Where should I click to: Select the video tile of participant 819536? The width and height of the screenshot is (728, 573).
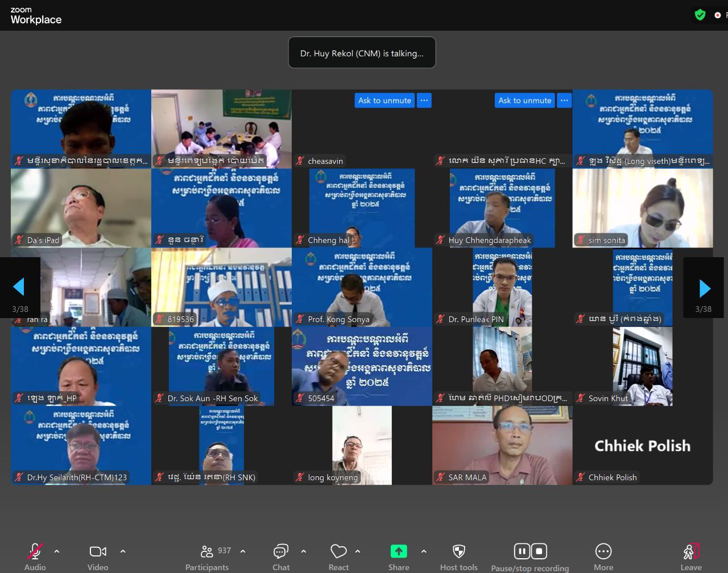(x=221, y=287)
